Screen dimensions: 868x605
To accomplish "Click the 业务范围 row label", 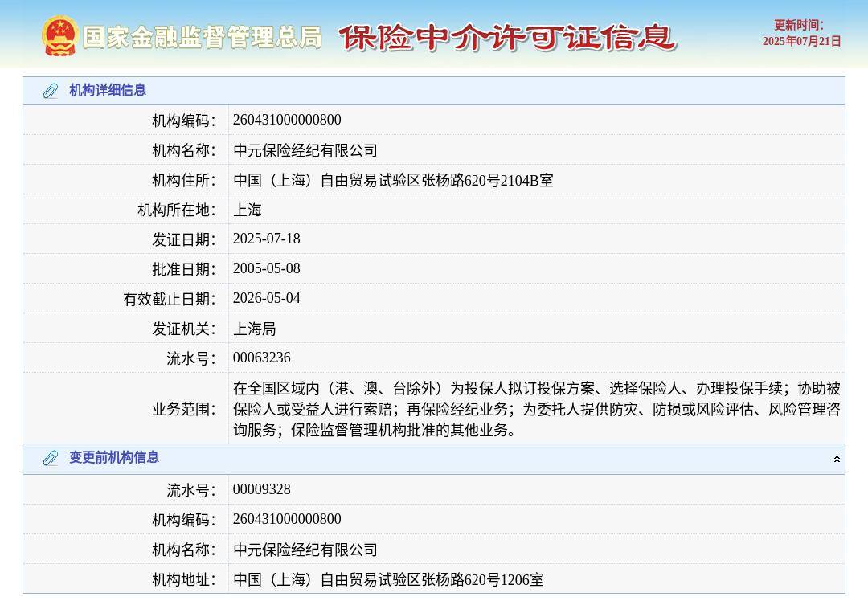I will [x=184, y=410].
